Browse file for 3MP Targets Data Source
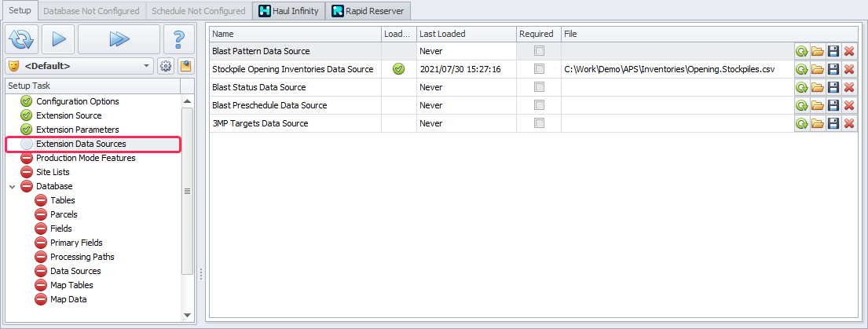Viewport: 868px width, 329px height. click(817, 124)
